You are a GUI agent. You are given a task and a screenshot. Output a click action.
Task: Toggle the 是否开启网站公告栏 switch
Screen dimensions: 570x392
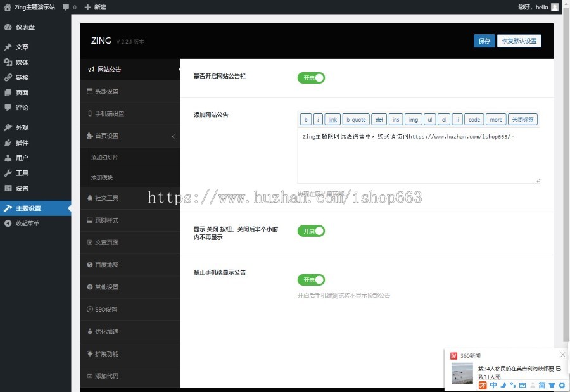pos(311,78)
